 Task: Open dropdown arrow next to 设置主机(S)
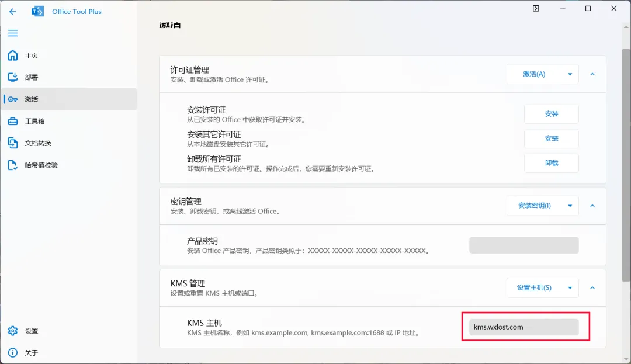click(570, 287)
